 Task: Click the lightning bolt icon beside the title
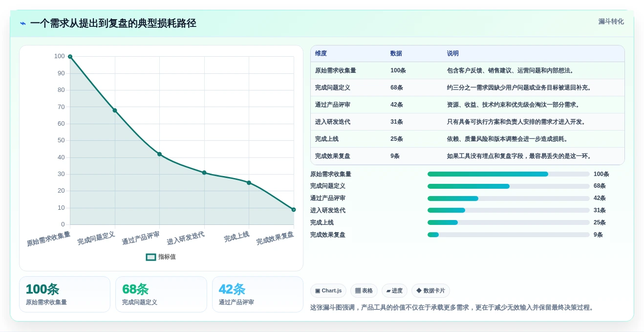(23, 23)
